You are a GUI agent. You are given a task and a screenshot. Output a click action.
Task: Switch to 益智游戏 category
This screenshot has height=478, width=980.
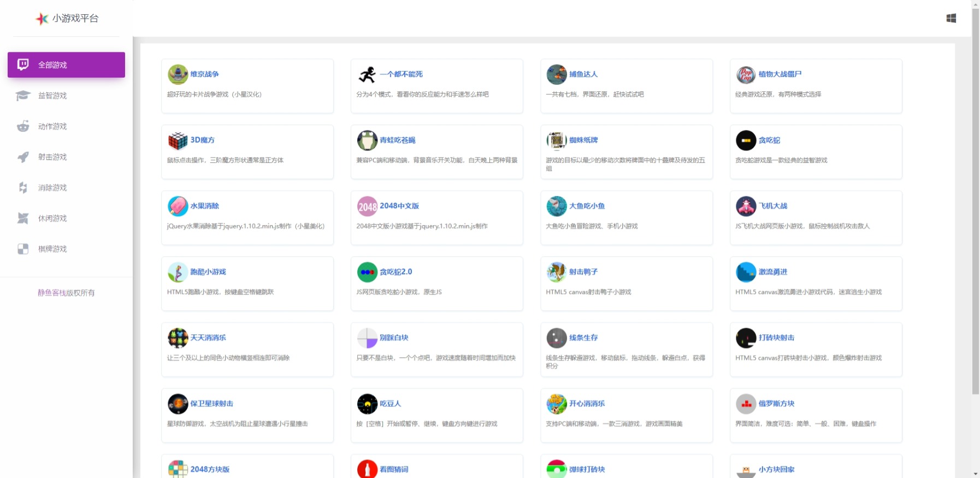pyautogui.click(x=52, y=96)
